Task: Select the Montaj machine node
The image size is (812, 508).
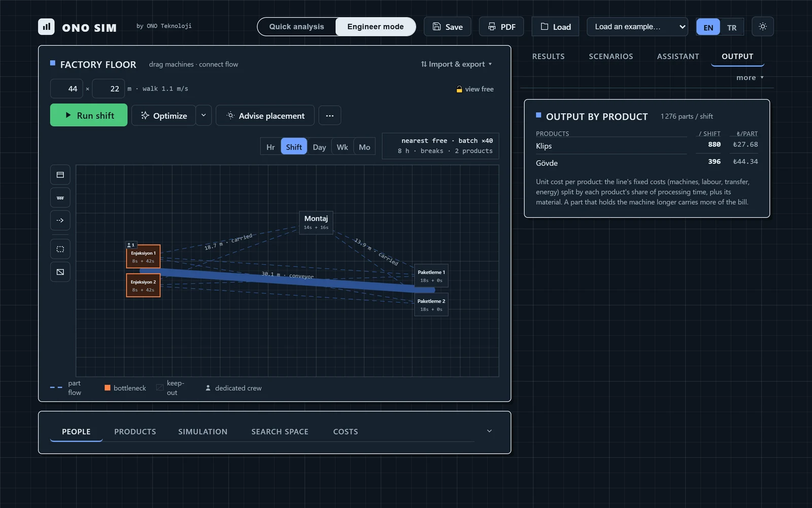Action: [x=316, y=223]
